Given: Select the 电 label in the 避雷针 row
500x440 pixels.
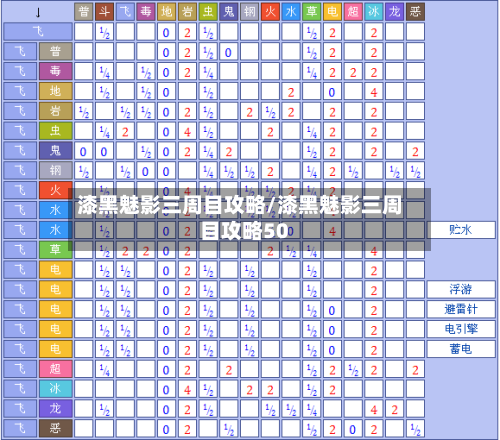Looking at the screenshot, I should tap(55, 309).
